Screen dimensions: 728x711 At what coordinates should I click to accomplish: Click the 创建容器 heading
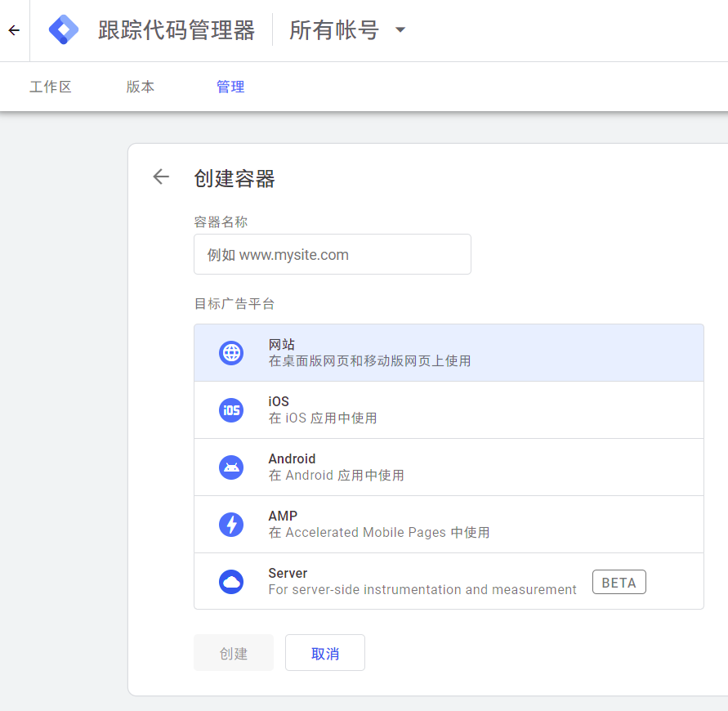234,179
